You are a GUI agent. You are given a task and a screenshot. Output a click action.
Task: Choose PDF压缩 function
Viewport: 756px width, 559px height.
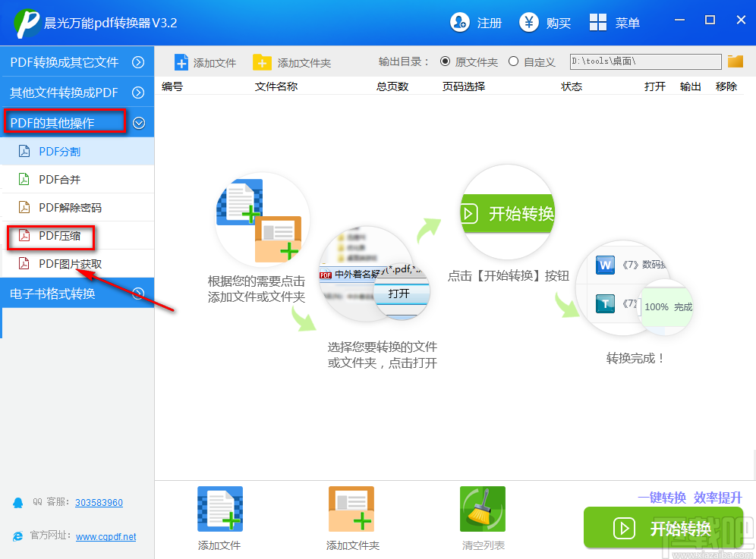pos(77,235)
